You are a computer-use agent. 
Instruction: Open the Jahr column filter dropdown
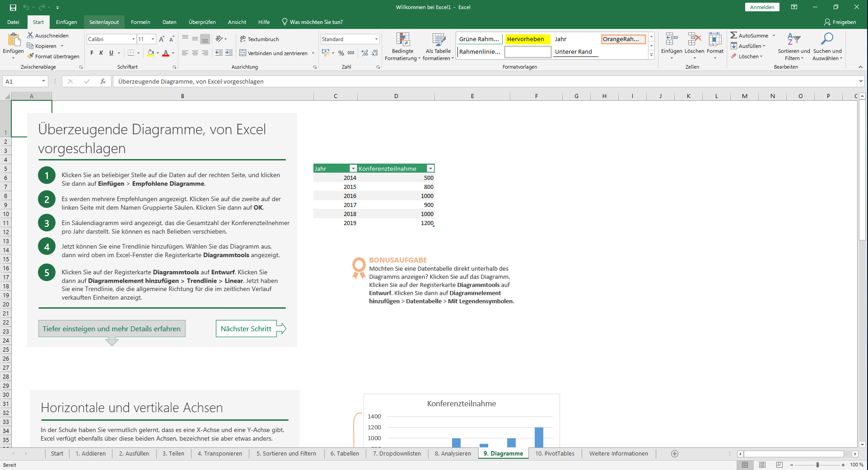(x=353, y=168)
